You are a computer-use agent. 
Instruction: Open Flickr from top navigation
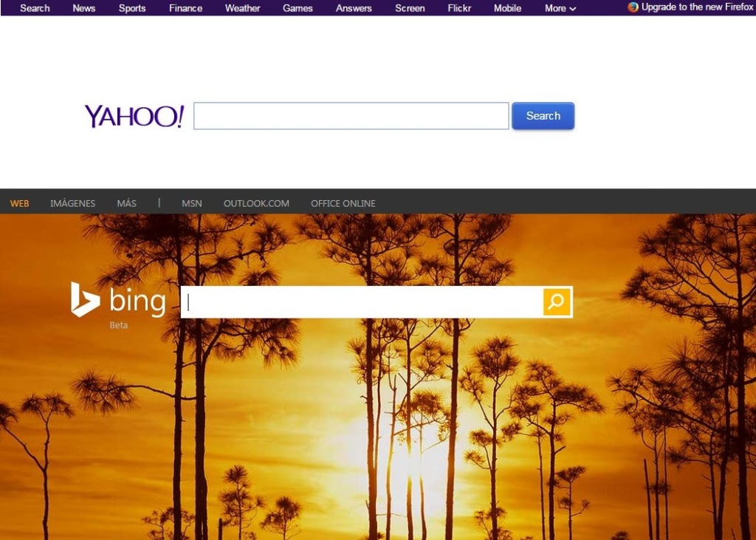pyautogui.click(x=459, y=8)
